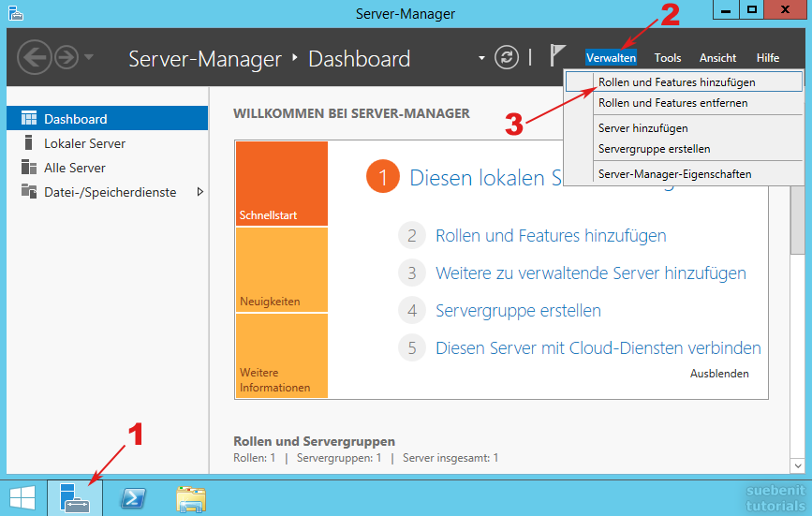This screenshot has height=516, width=812.
Task: Open the Hilfe menu
Action: click(x=767, y=57)
